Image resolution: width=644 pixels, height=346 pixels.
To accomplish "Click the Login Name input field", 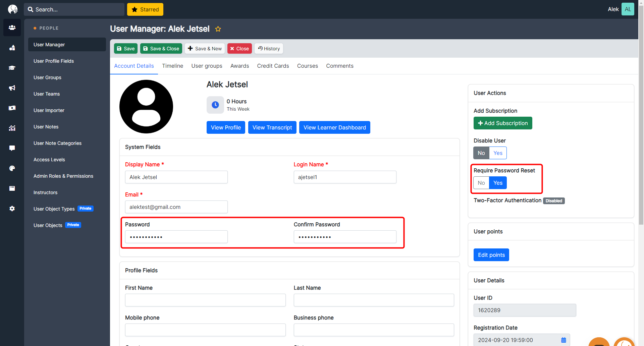I will [x=345, y=177].
